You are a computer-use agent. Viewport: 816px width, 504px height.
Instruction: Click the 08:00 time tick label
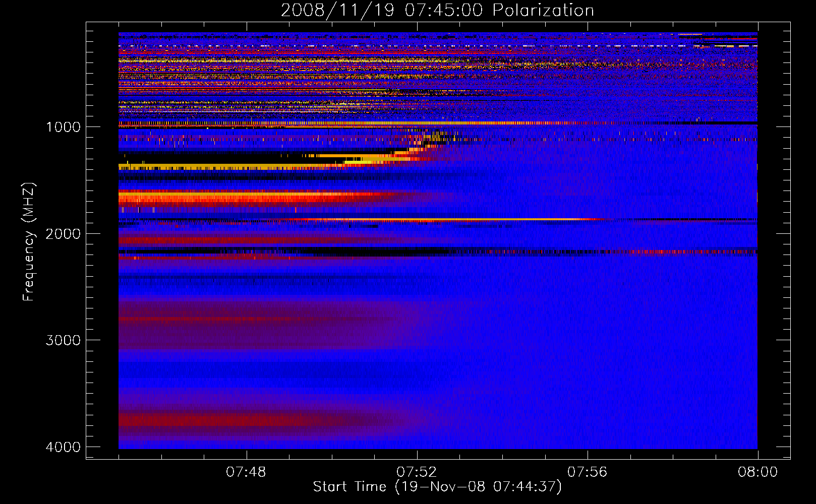tap(757, 472)
